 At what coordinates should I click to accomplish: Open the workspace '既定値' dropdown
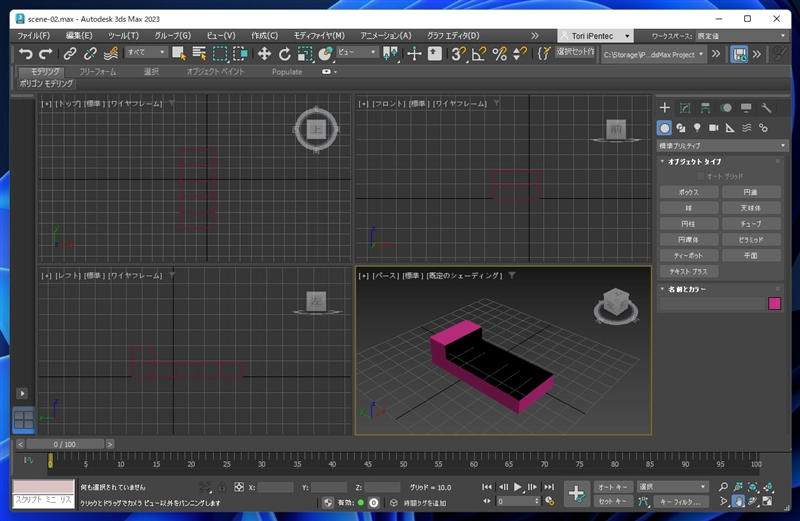click(741, 36)
